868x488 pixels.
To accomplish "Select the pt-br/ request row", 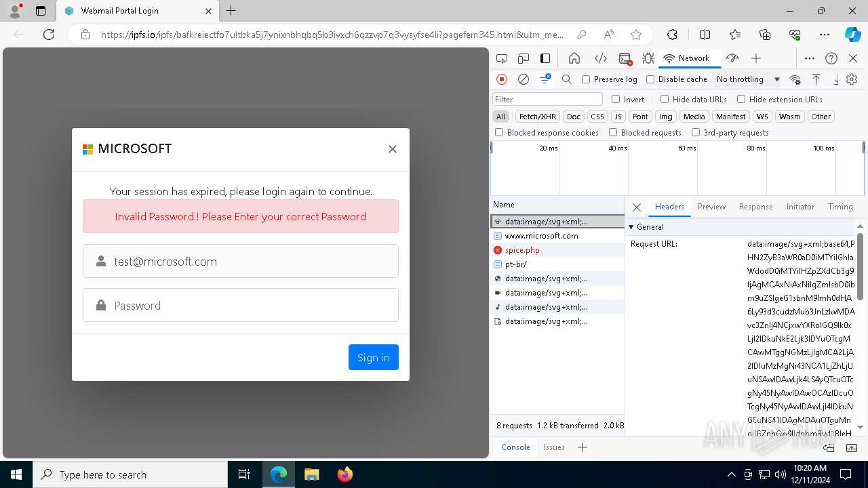I will [x=557, y=264].
